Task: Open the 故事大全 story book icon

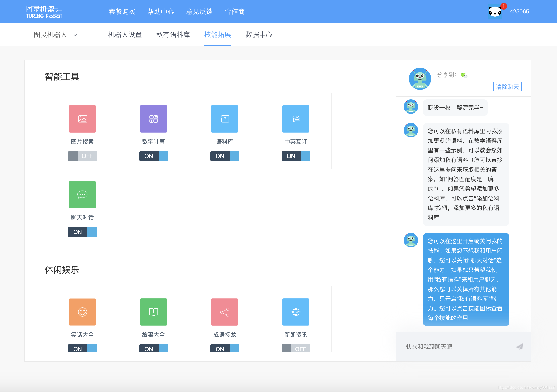Action: [153, 312]
